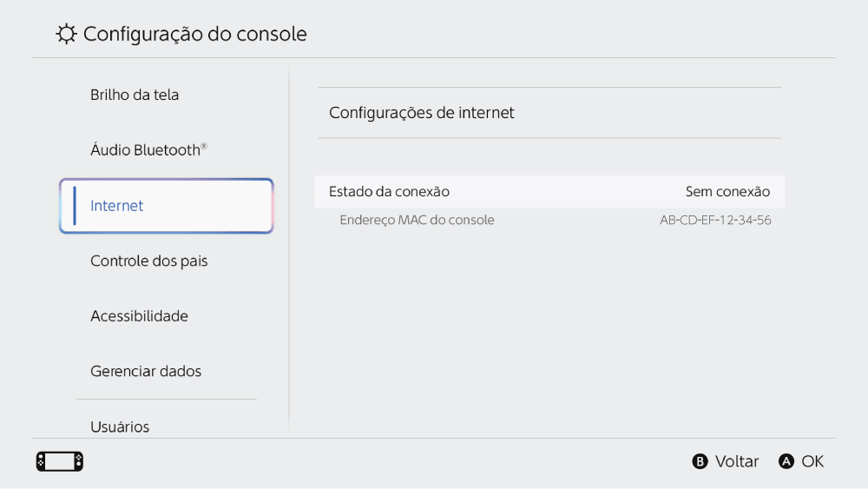Image resolution: width=868 pixels, height=489 pixels.
Task: Click the Sem conexão status value
Action: [x=727, y=191]
